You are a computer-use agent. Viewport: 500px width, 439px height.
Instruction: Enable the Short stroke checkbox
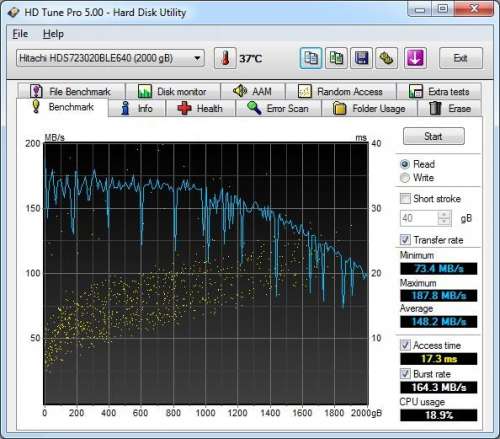click(405, 199)
